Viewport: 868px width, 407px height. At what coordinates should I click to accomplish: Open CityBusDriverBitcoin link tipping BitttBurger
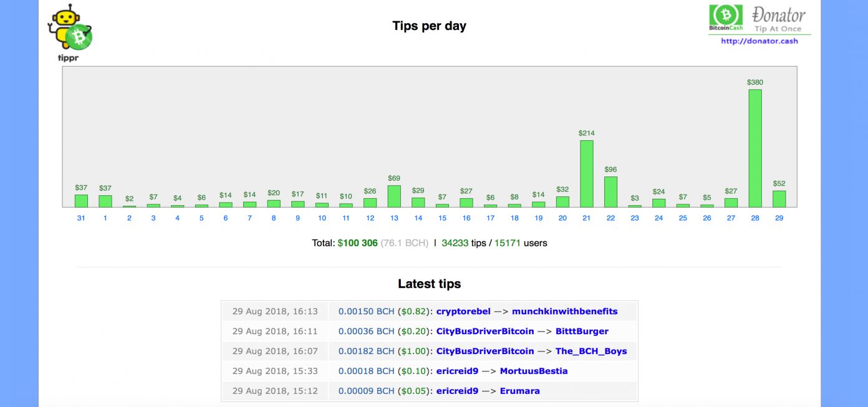click(485, 331)
